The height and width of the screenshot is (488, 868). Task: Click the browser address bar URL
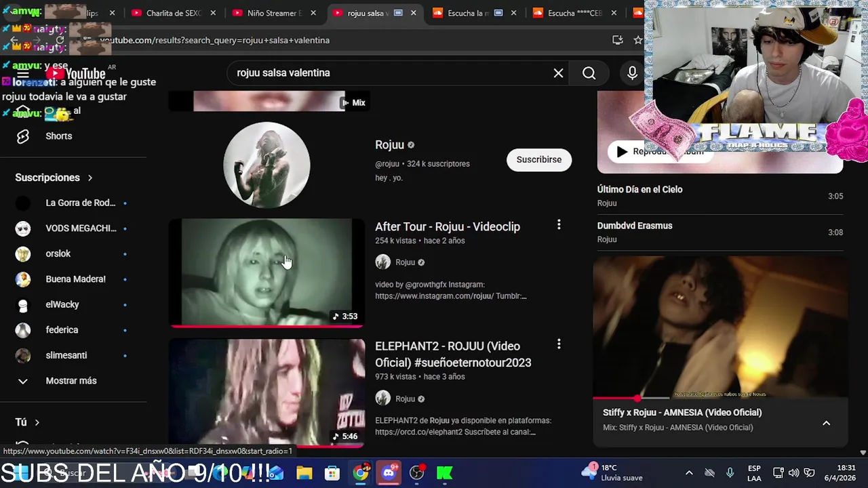[215, 40]
